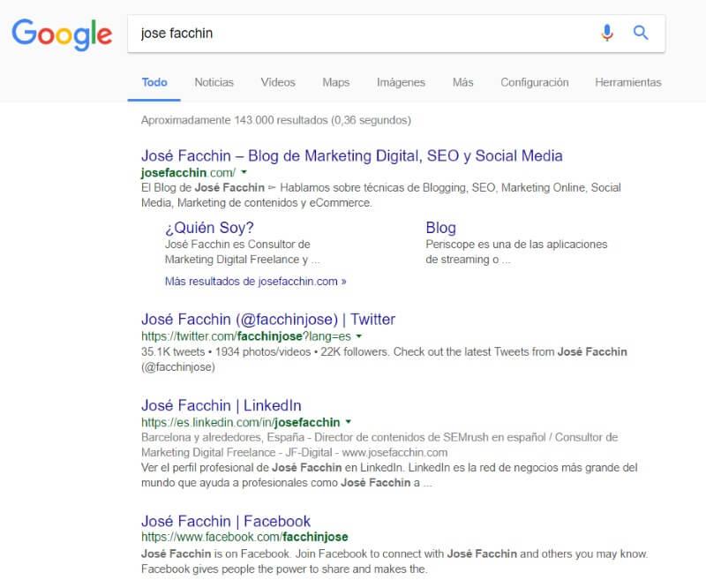Screen dimensions: 706x588
Task: Expand dropdown arrow next to josefacchin.com URL
Action: coord(244,173)
